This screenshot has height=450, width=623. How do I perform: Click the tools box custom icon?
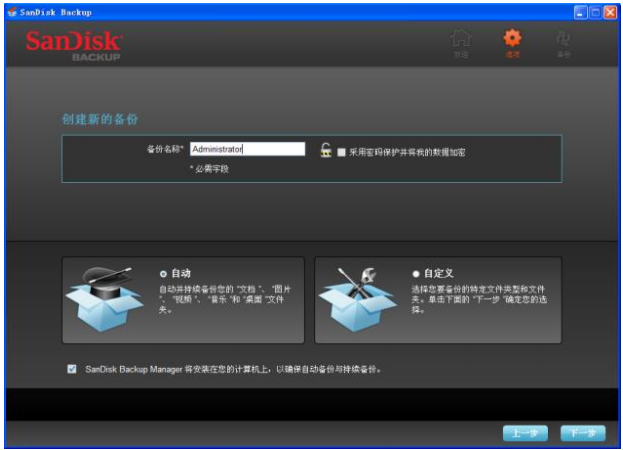357,299
